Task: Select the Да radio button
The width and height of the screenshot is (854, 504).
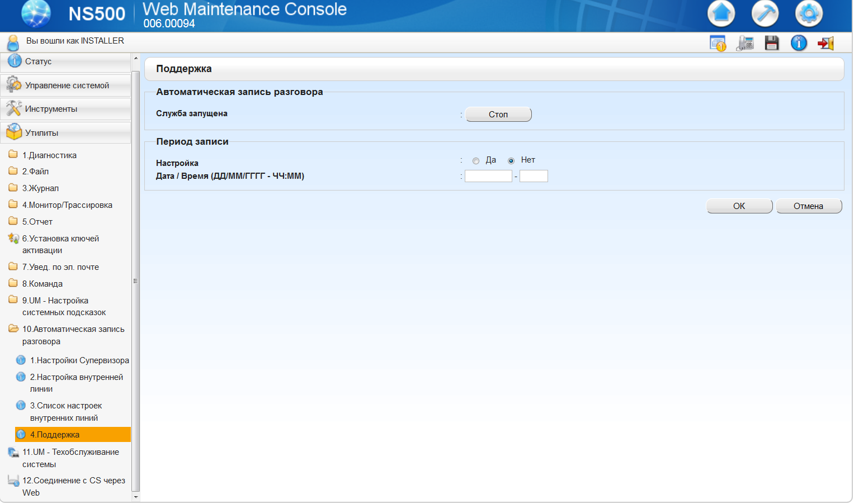Action: coord(476,161)
